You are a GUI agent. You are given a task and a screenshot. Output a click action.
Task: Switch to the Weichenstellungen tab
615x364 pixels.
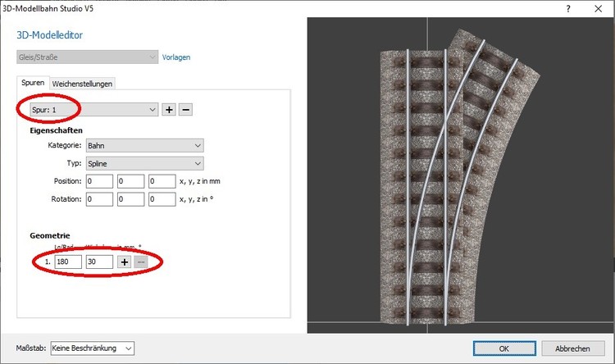click(x=82, y=84)
